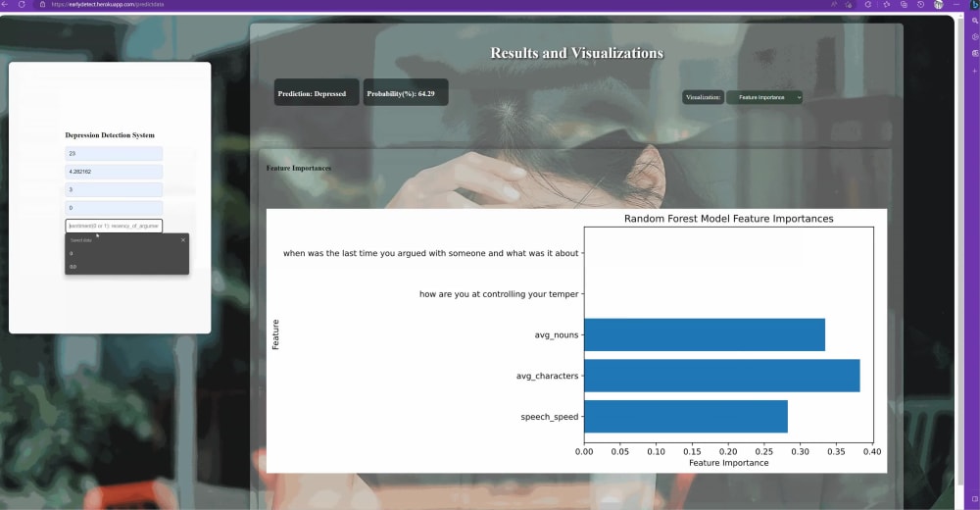This screenshot has width=980, height=510.
Task: Close the Saved data autofill popup
Action: click(x=183, y=240)
